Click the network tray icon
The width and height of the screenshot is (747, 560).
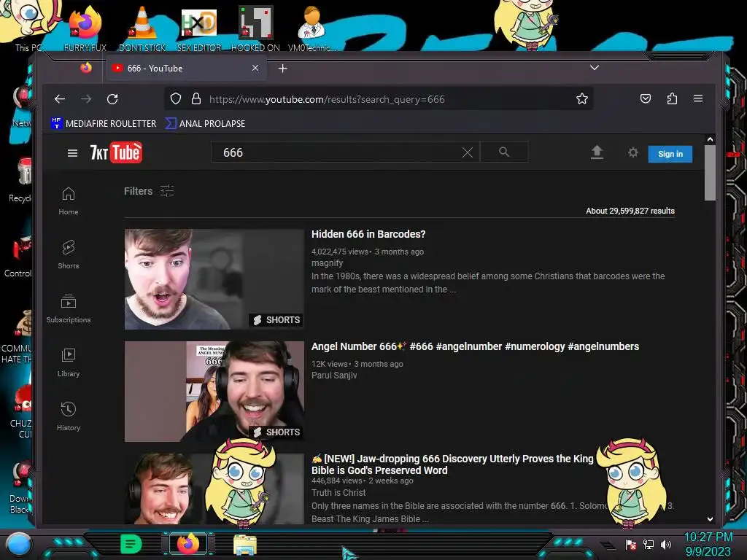[x=648, y=544]
